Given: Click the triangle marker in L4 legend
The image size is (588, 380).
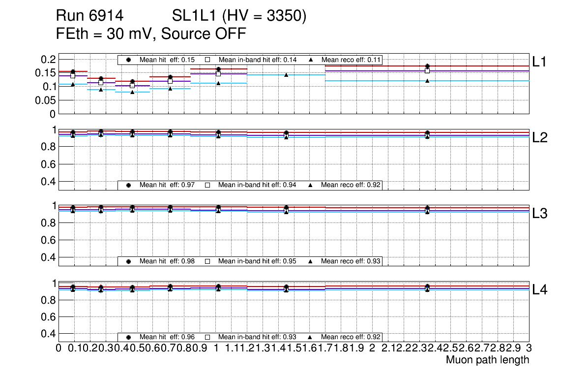Looking at the screenshot, I should pos(310,337).
